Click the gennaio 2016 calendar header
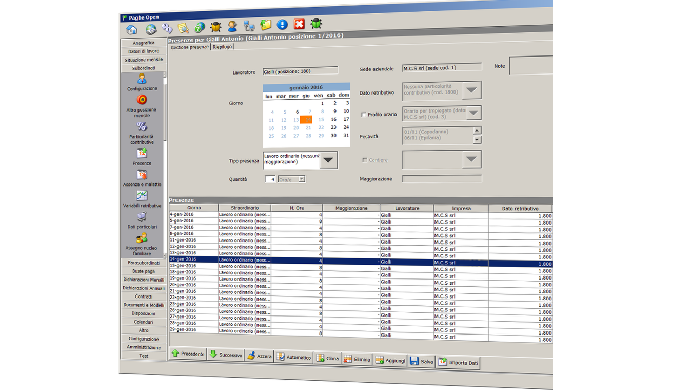 coord(306,87)
